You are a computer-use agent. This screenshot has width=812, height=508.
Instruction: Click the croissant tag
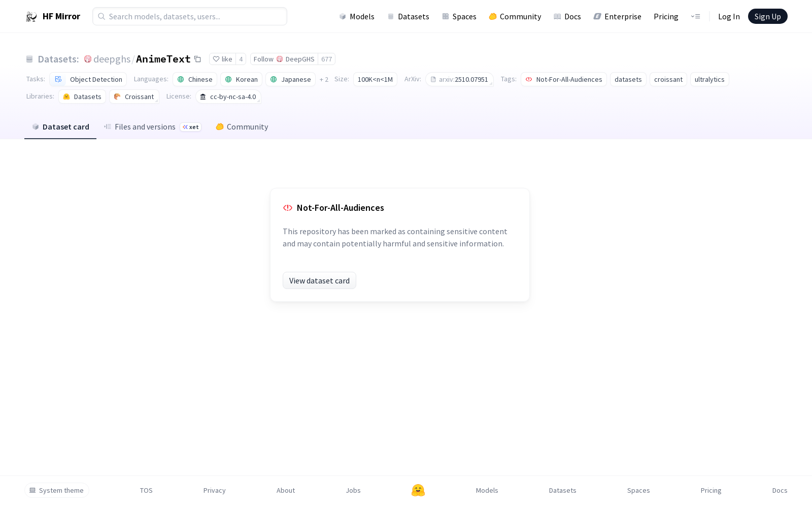[668, 79]
